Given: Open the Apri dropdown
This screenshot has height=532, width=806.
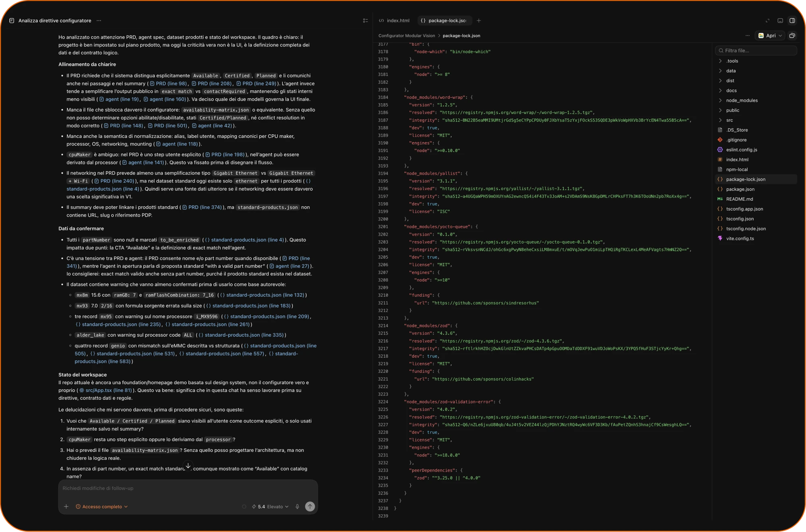Looking at the screenshot, I should coord(770,35).
